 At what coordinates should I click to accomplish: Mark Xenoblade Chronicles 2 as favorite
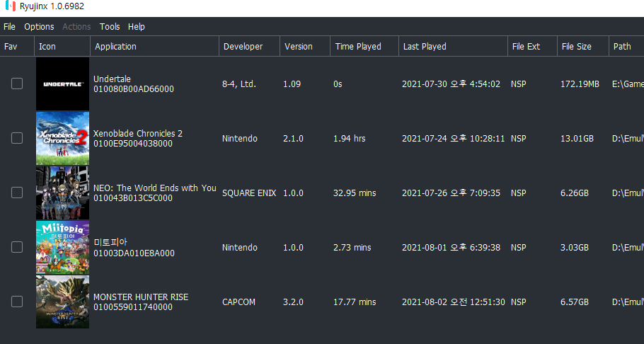click(x=17, y=138)
